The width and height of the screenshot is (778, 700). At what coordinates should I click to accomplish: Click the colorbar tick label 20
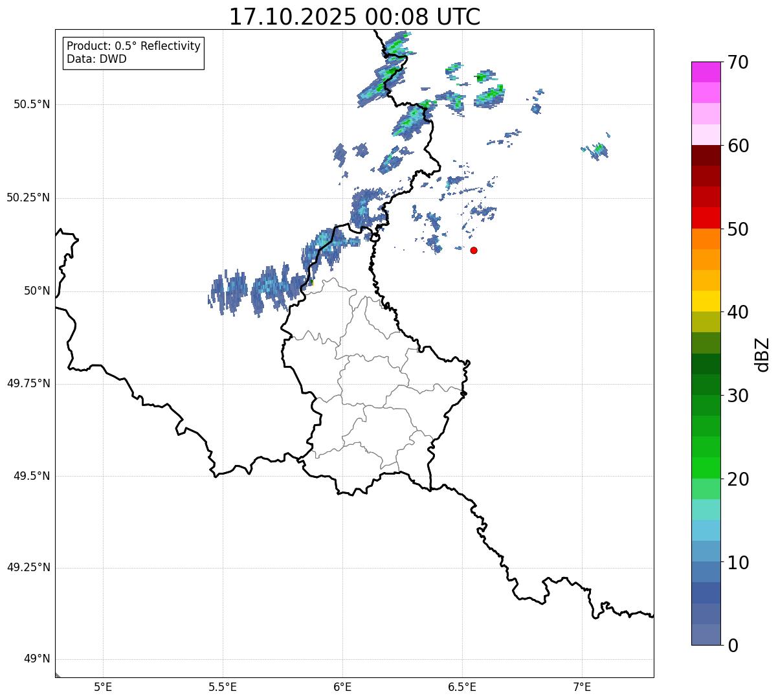coord(739,480)
